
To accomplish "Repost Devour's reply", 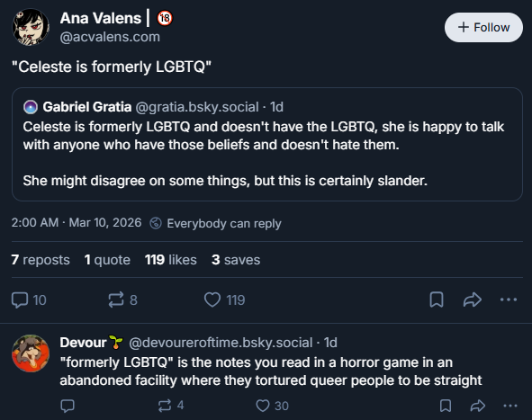I will (x=165, y=406).
